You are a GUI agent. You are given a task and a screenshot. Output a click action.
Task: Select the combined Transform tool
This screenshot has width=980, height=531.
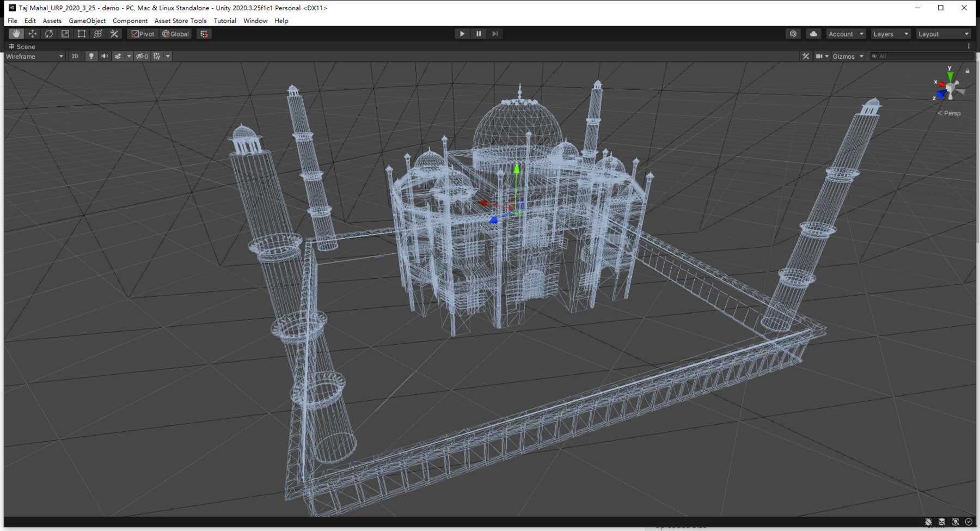click(x=97, y=34)
